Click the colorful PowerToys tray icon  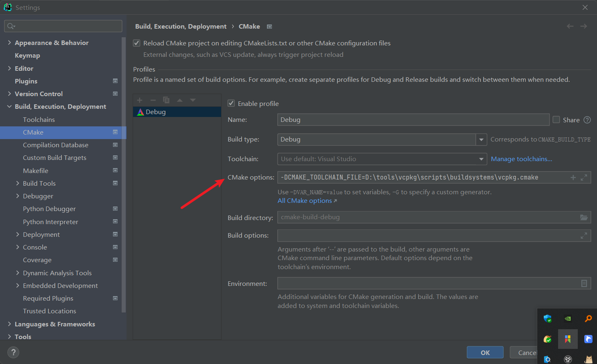(x=568, y=339)
